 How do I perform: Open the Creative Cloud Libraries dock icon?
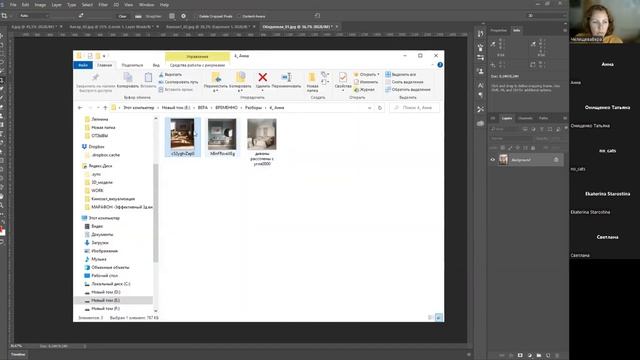click(480, 123)
